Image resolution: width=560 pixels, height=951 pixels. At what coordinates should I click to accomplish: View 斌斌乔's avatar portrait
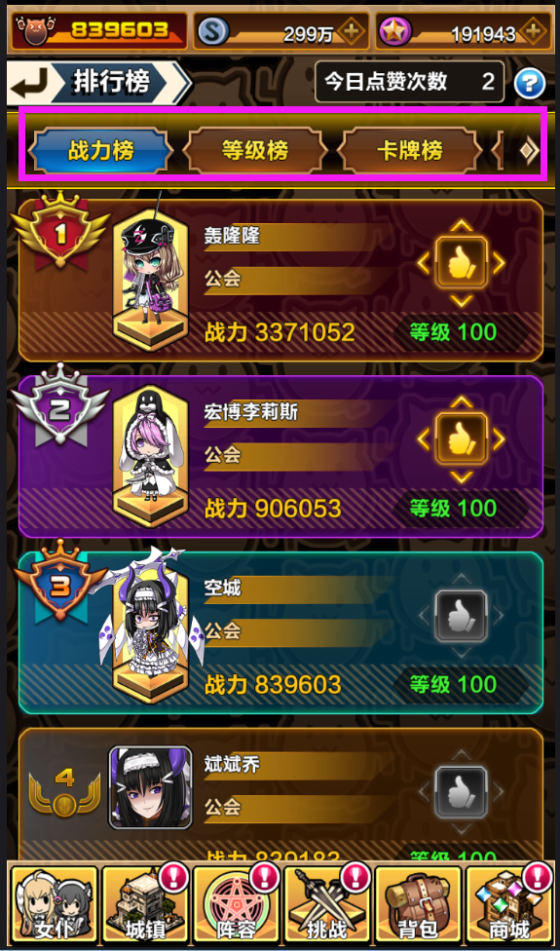[x=150, y=786]
